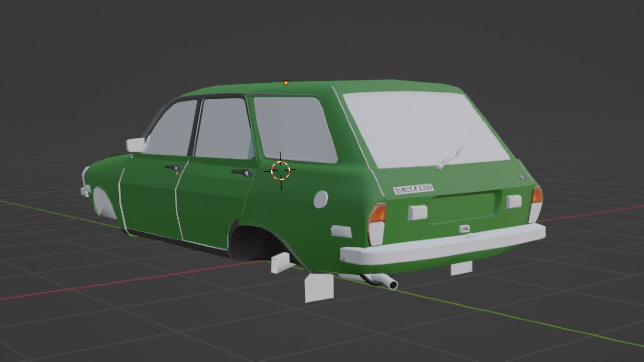Select the front door window
The height and width of the screenshot is (362, 644).
click(172, 128)
